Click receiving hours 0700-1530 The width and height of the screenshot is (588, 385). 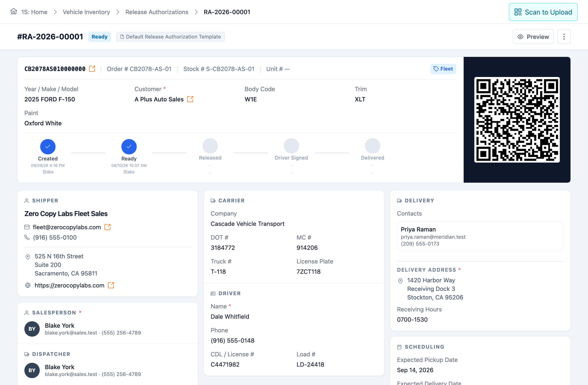(412, 320)
